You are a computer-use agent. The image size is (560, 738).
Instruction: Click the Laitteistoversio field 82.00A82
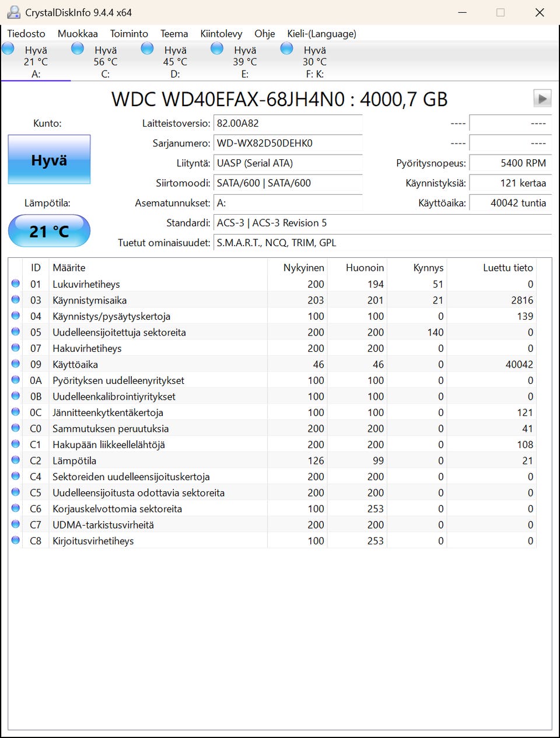tap(288, 124)
